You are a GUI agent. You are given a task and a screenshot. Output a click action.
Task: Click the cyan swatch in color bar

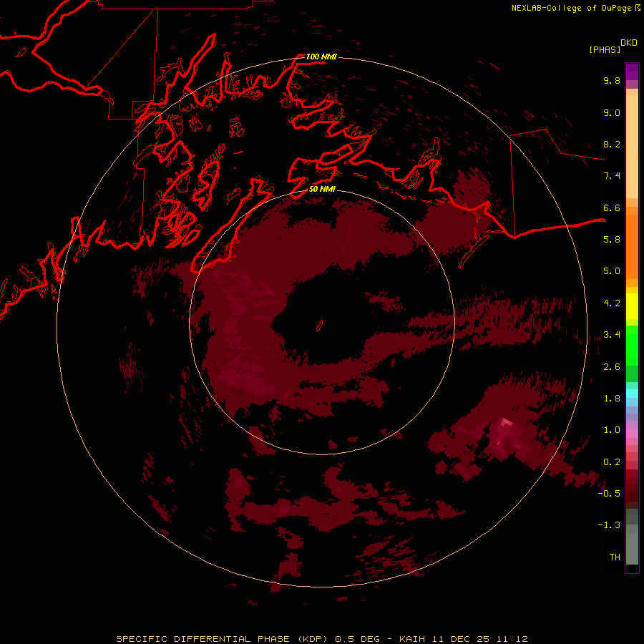point(632,393)
